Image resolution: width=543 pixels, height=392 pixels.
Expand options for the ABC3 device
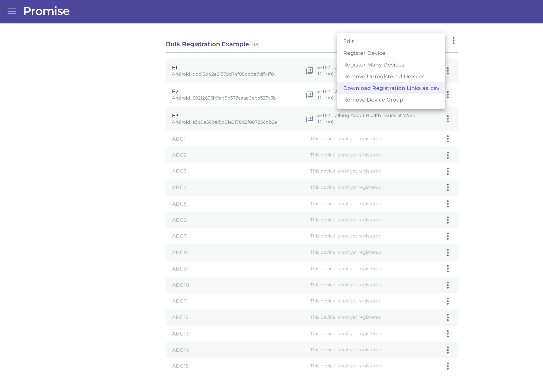coord(447,171)
